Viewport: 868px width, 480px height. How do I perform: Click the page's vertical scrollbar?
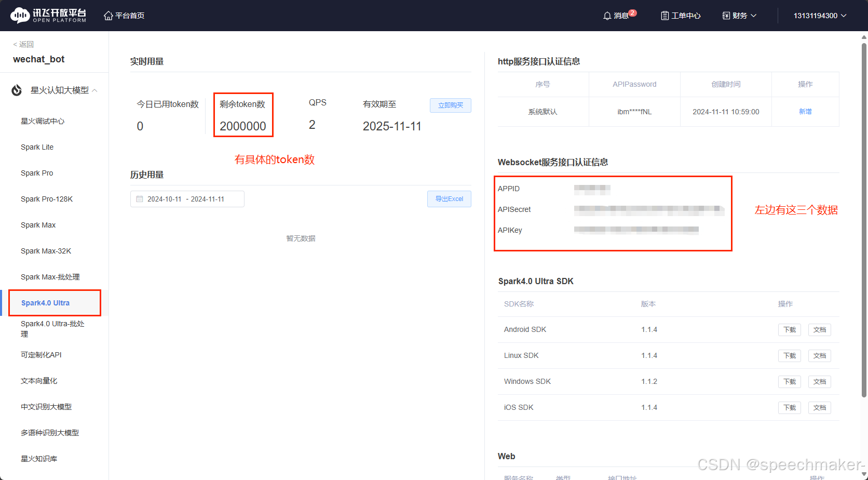click(864, 220)
